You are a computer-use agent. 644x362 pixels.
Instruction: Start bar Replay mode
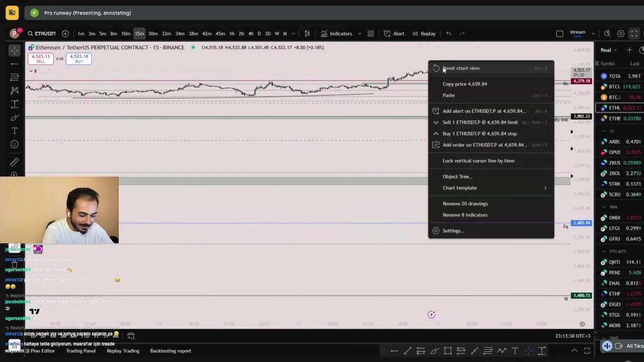click(x=424, y=34)
